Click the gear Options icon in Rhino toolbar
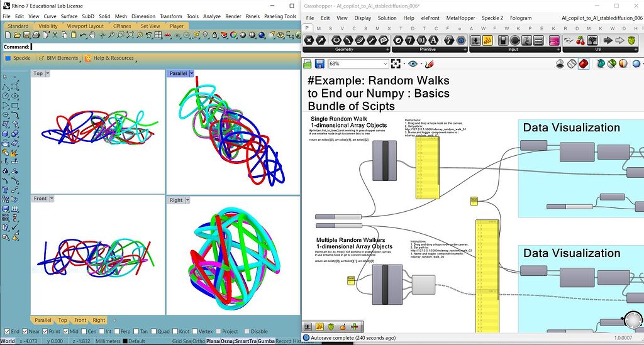This screenshot has width=644, height=345. (280, 35)
